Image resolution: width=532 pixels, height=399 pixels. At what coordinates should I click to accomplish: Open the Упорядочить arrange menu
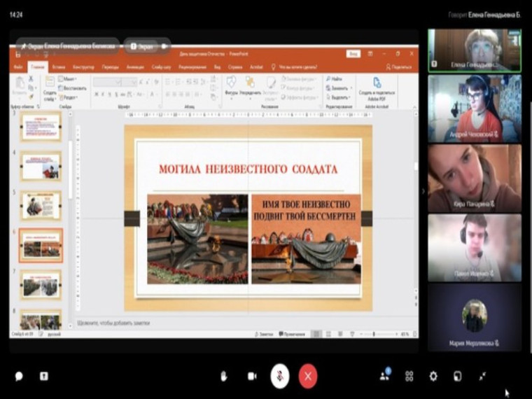(250, 87)
